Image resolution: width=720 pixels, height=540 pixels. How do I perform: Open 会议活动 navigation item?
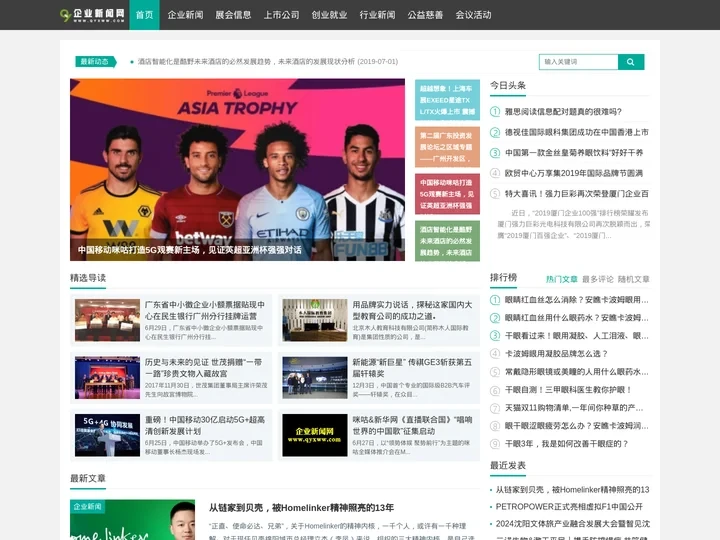(473, 15)
